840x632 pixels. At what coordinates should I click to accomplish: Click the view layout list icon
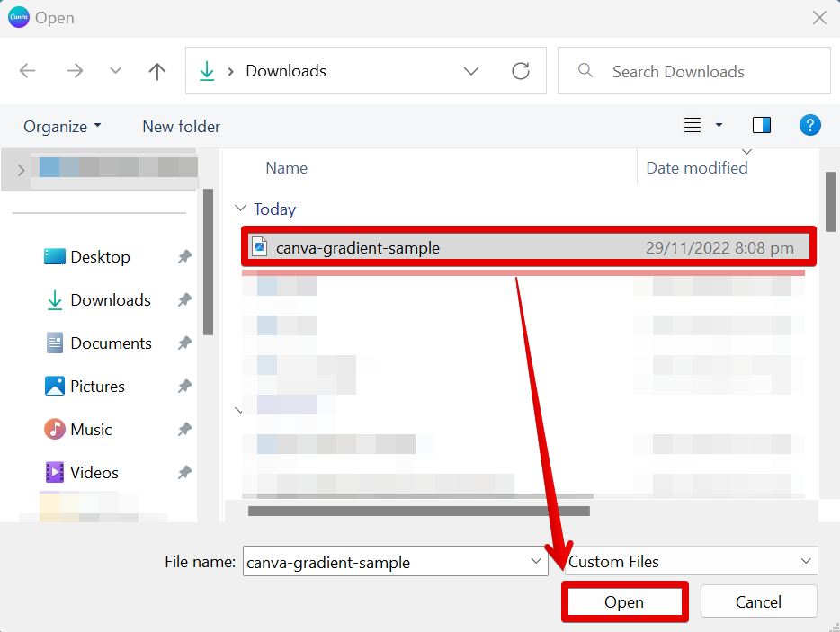click(693, 126)
